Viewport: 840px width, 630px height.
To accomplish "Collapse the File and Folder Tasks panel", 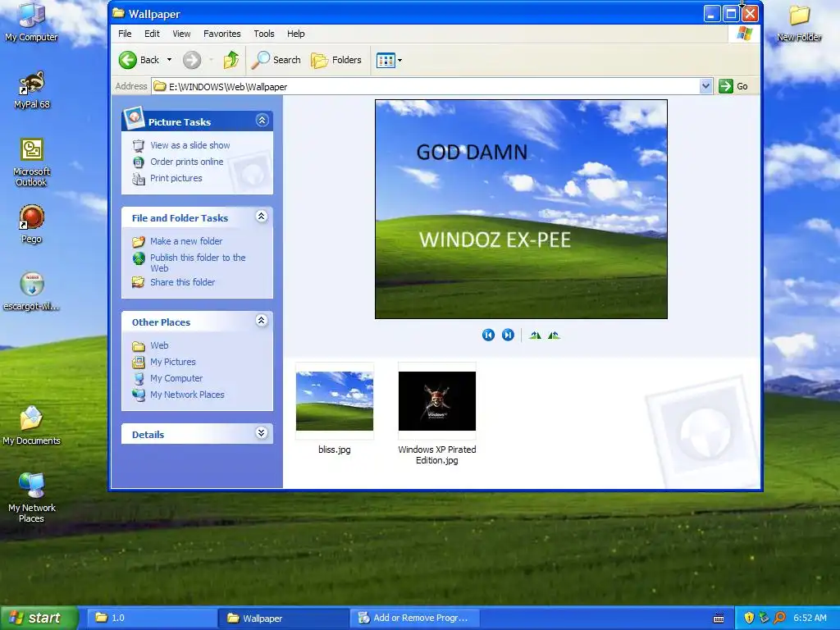I will (262, 217).
